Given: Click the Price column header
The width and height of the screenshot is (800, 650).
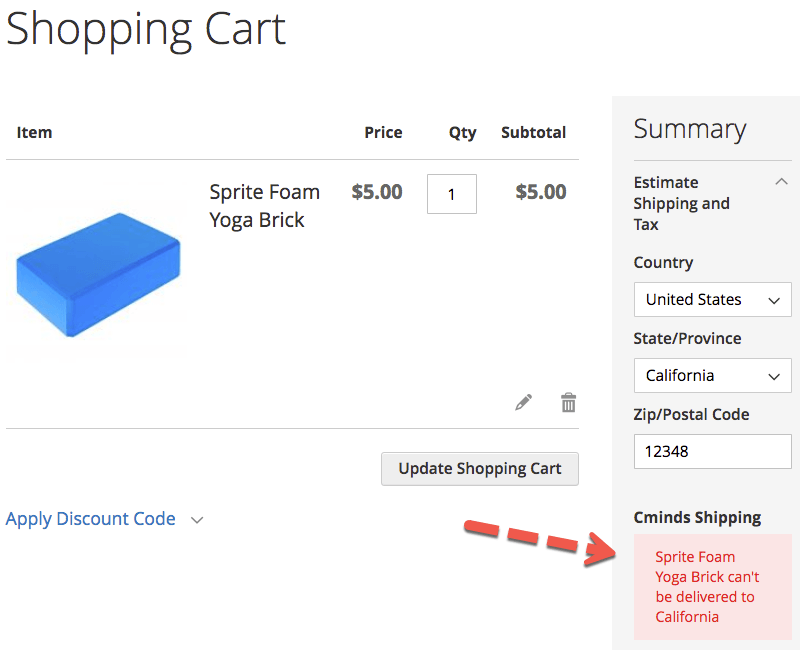Looking at the screenshot, I should click(x=383, y=132).
